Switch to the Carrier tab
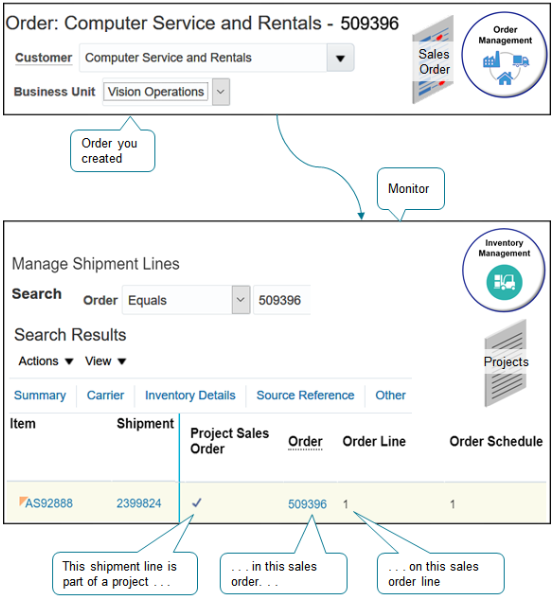Viewport: 554px width, 597px height. point(105,395)
